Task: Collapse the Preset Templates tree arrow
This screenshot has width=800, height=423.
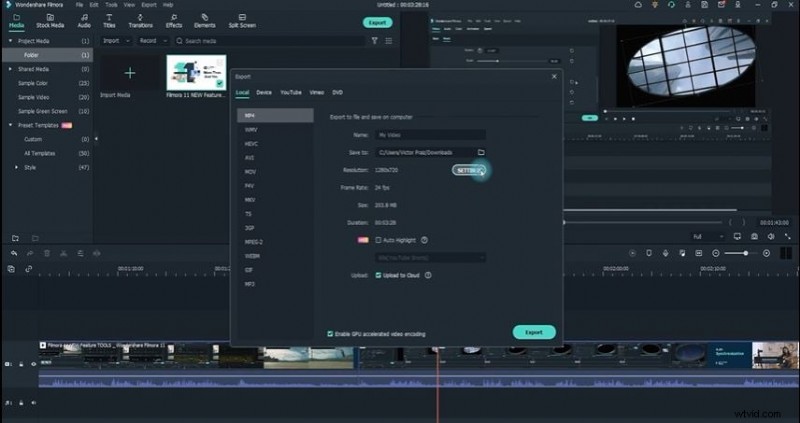Action: point(10,125)
